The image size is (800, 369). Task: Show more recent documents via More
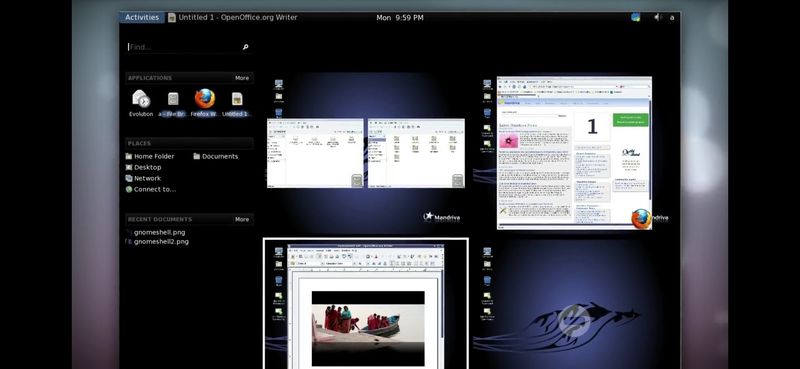tap(242, 219)
